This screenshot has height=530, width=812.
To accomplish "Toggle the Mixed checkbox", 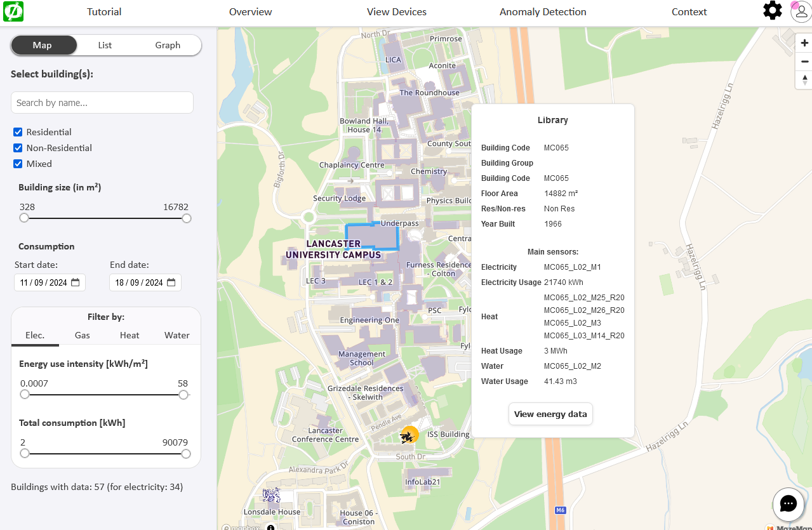I will (x=18, y=164).
